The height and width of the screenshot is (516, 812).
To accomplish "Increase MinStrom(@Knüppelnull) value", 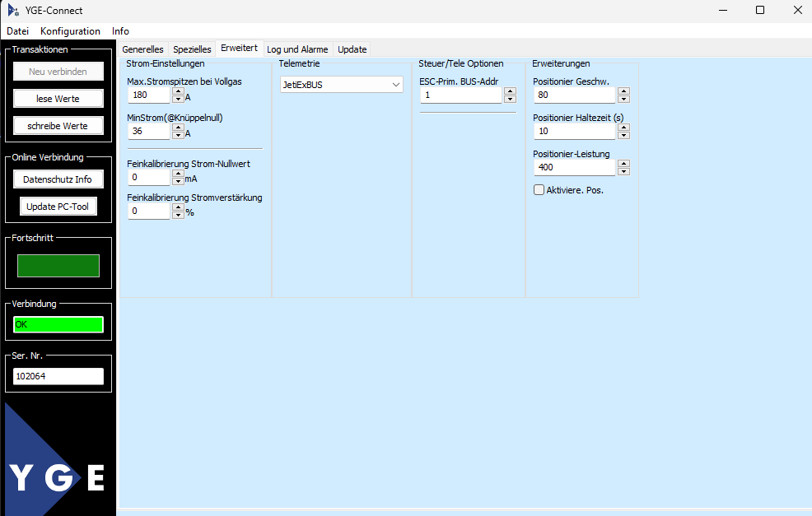I will 178,128.
